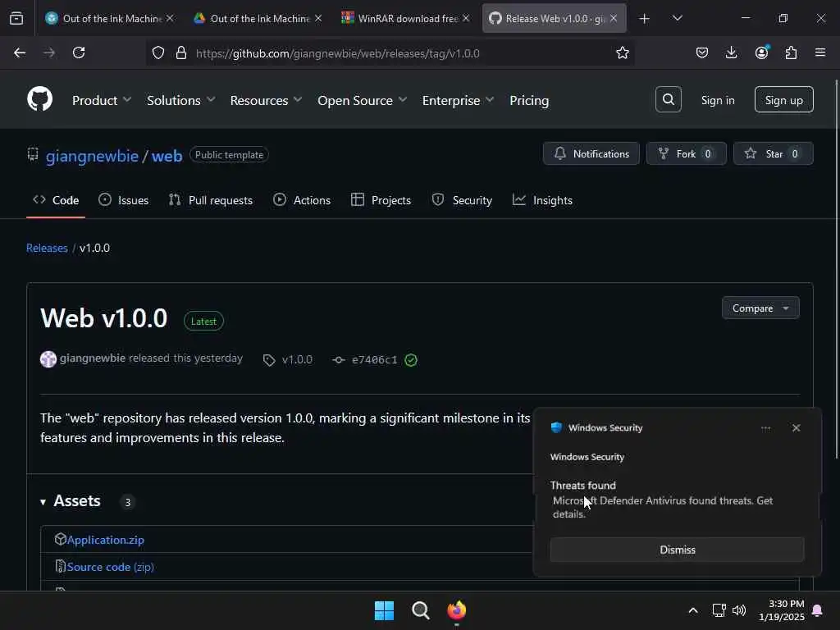The image size is (840, 630).
Task: Click the page vertical scrollbar
Action: (837, 268)
